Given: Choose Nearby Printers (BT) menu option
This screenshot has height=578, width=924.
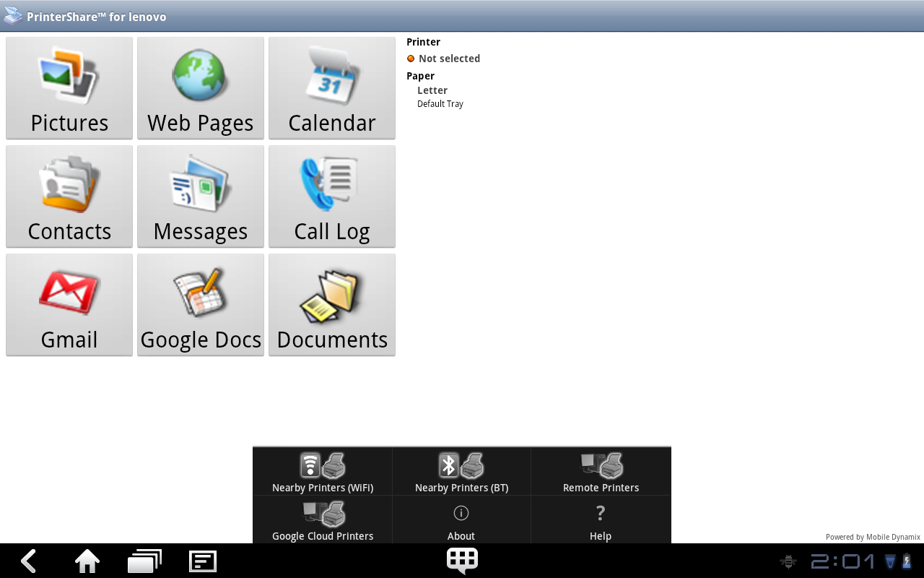Looking at the screenshot, I should 461,472.
